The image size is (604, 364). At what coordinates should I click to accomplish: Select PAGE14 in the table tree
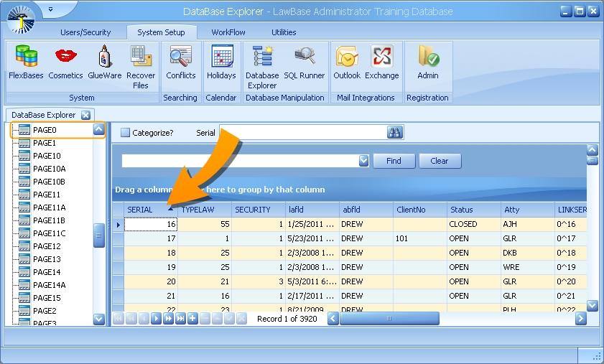pyautogui.click(x=47, y=272)
